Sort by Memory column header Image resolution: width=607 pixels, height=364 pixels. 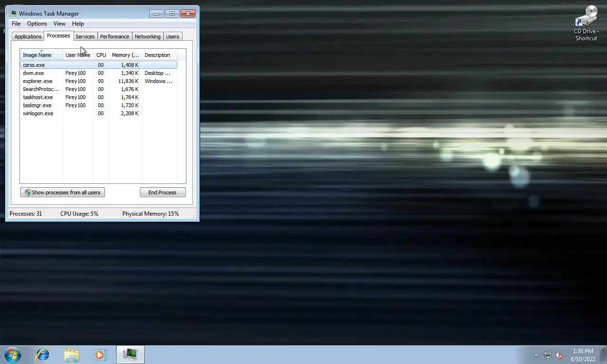click(125, 55)
